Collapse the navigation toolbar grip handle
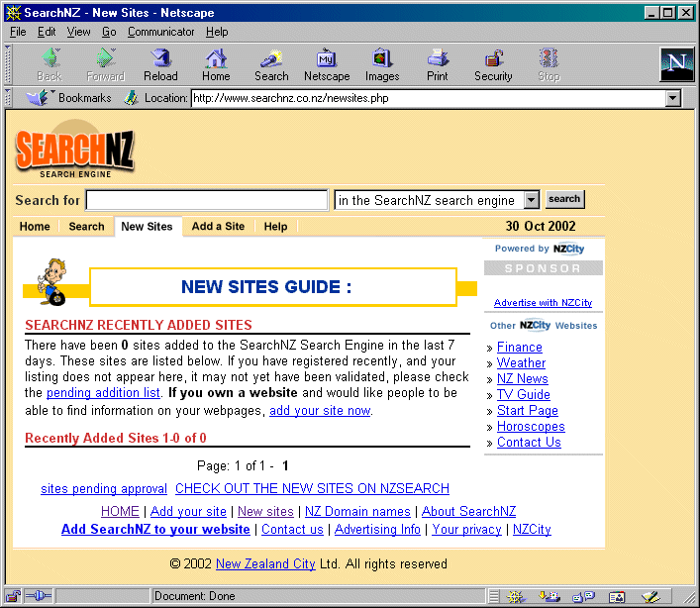 pyautogui.click(x=10, y=64)
